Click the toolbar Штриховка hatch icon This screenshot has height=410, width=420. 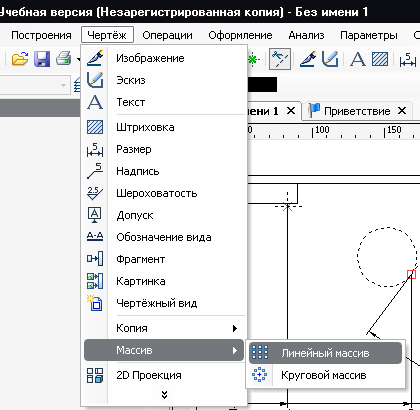point(380,59)
